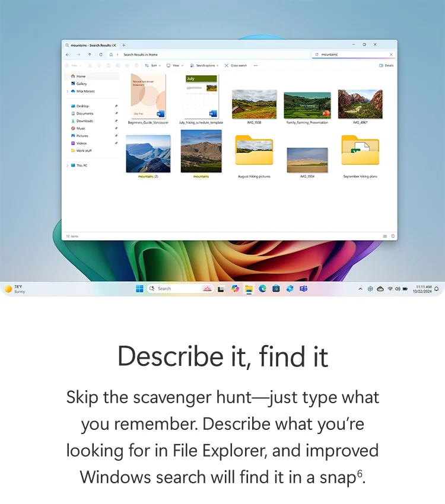Open Search options dropdown

click(x=204, y=66)
